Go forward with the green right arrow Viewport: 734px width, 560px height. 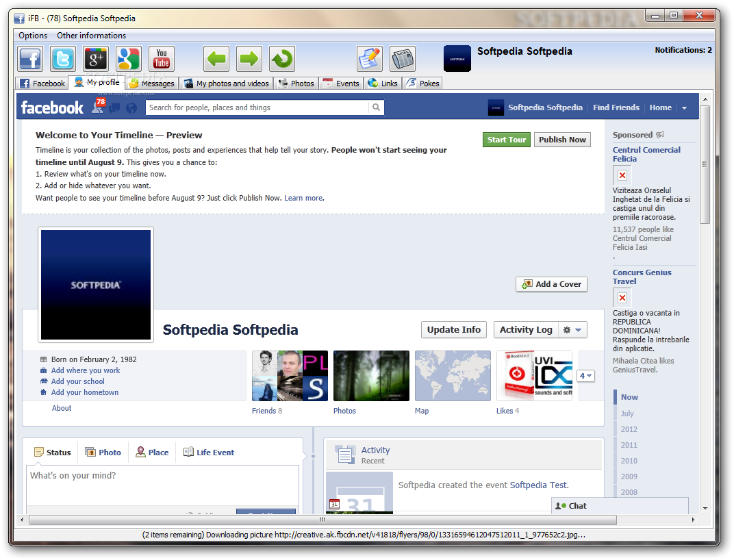point(249,58)
